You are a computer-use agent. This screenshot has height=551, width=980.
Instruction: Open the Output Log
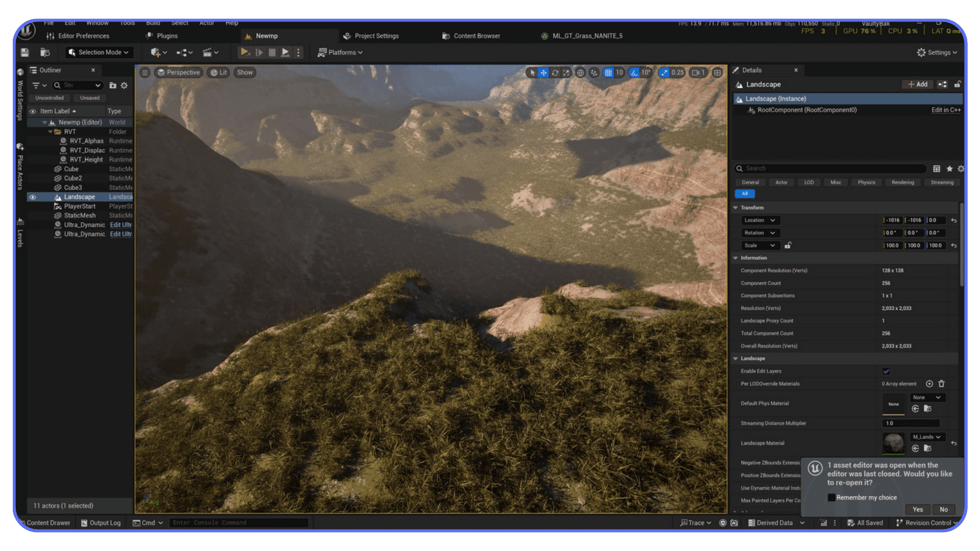click(101, 523)
